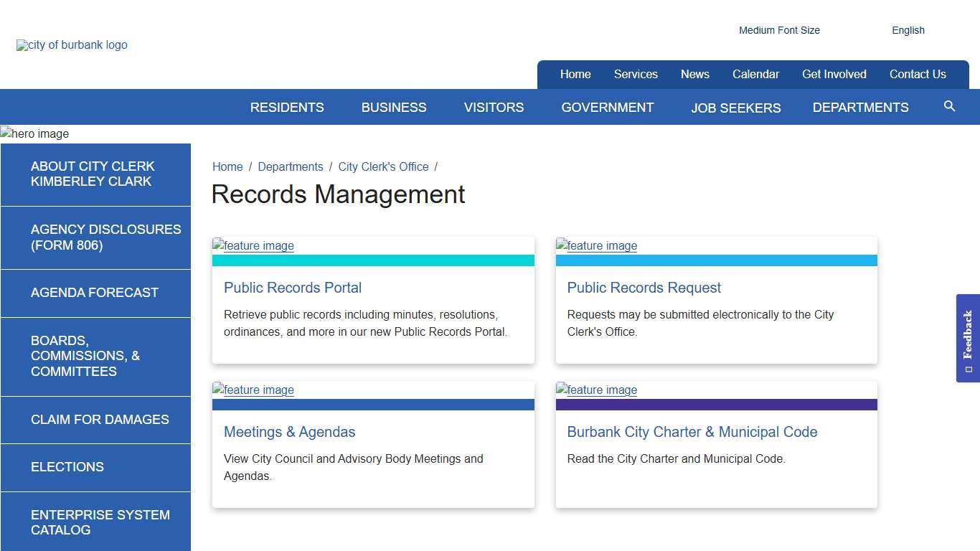
Task: Open site search via magnifier icon
Action: point(949,106)
